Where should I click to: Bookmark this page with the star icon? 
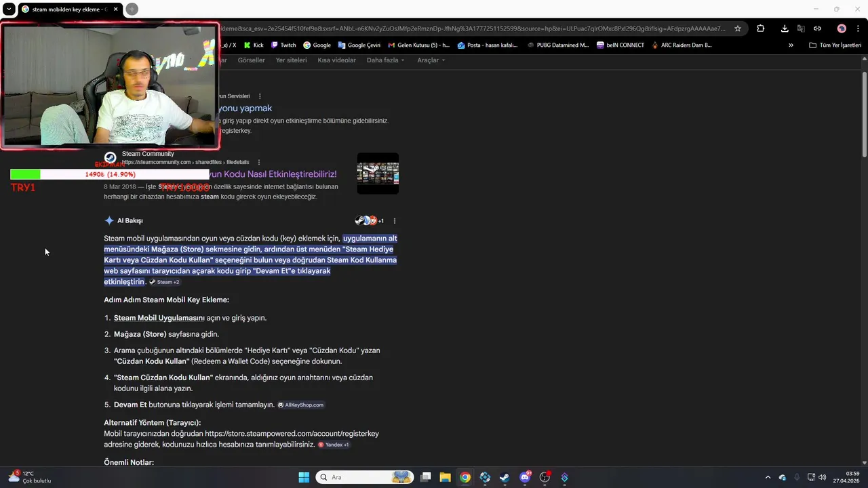click(x=738, y=28)
